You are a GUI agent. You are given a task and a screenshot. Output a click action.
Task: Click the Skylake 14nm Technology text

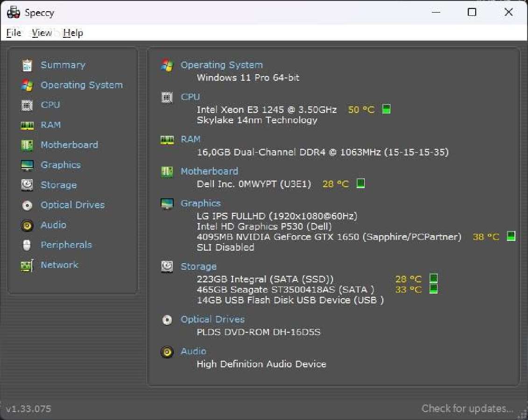coord(257,120)
